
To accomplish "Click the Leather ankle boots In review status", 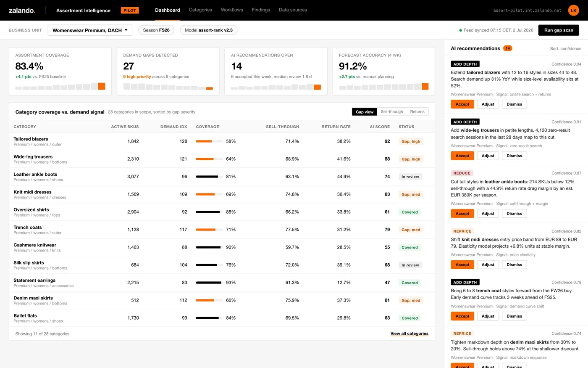I will 410,177.
